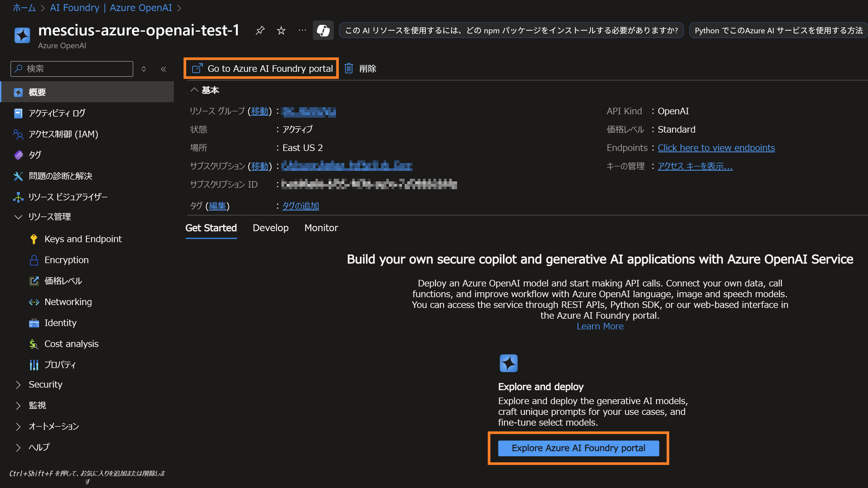
Task: Pin this resource to the dashboard
Action: [x=260, y=31]
